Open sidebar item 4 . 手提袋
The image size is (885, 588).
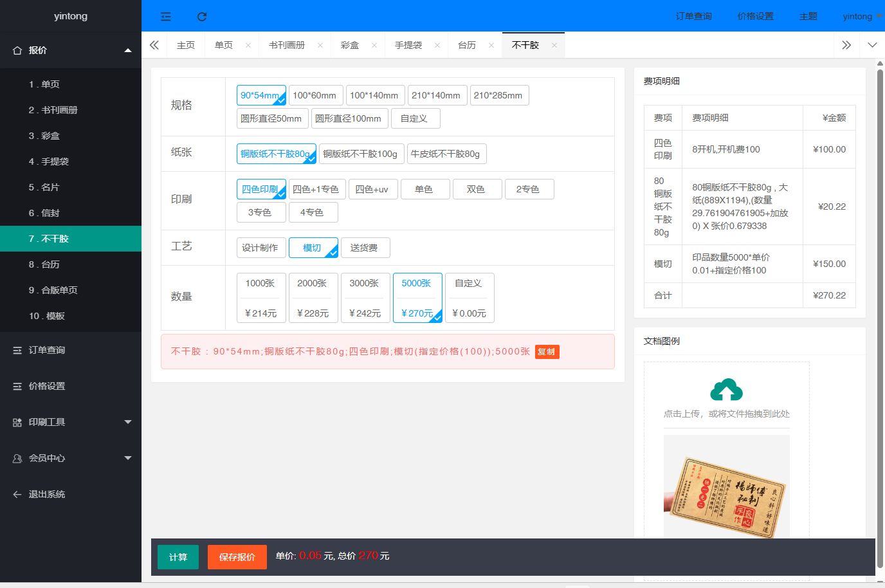coord(71,161)
